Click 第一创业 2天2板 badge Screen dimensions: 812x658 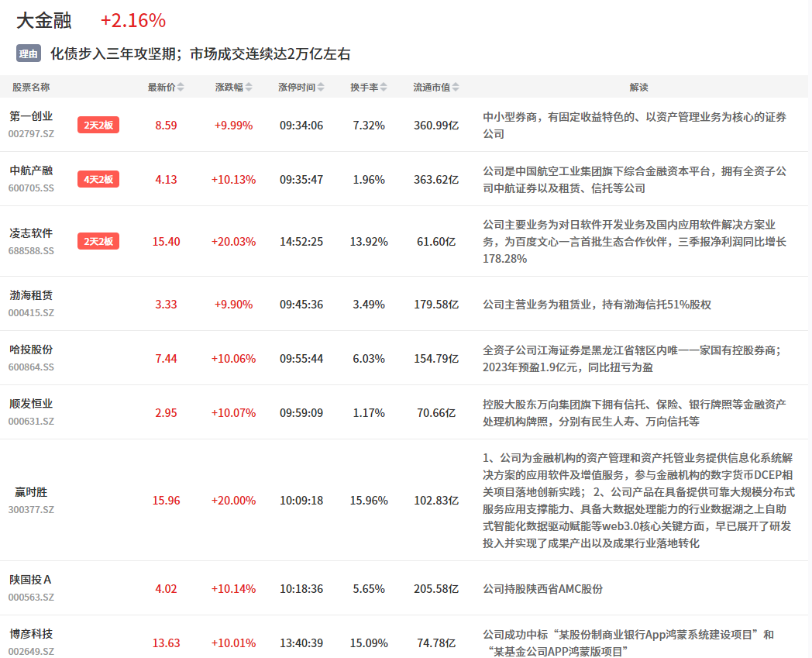coord(98,125)
